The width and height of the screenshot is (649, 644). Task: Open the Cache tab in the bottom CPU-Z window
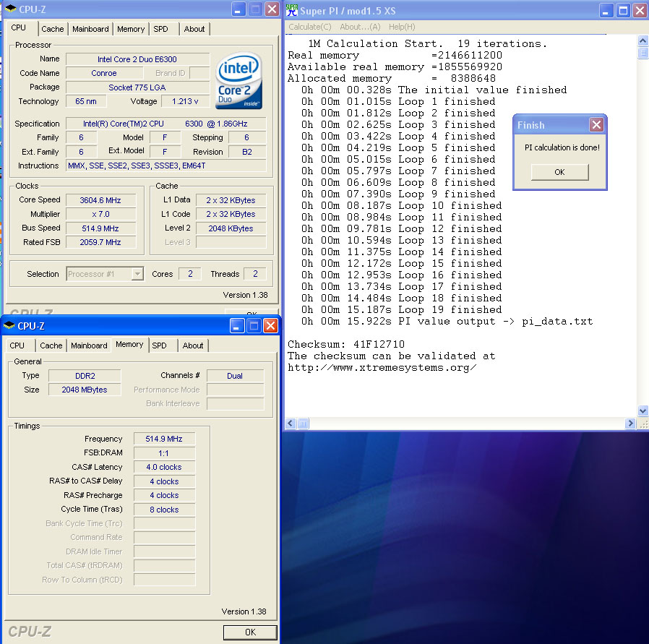point(51,345)
